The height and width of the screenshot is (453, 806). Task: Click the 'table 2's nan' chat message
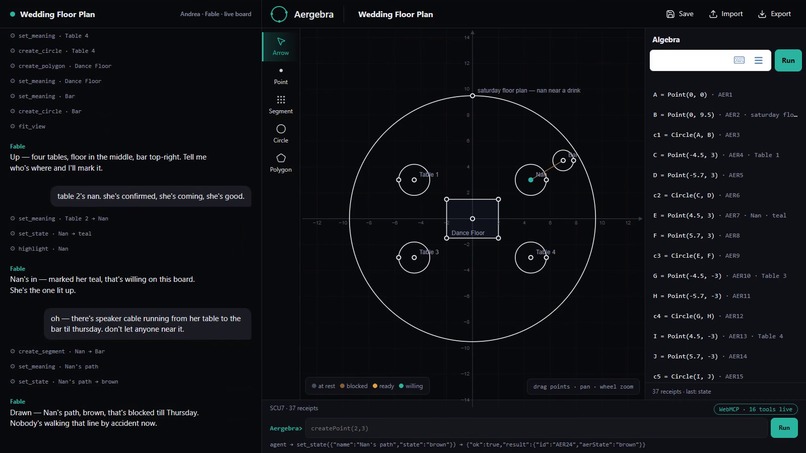[151, 196]
